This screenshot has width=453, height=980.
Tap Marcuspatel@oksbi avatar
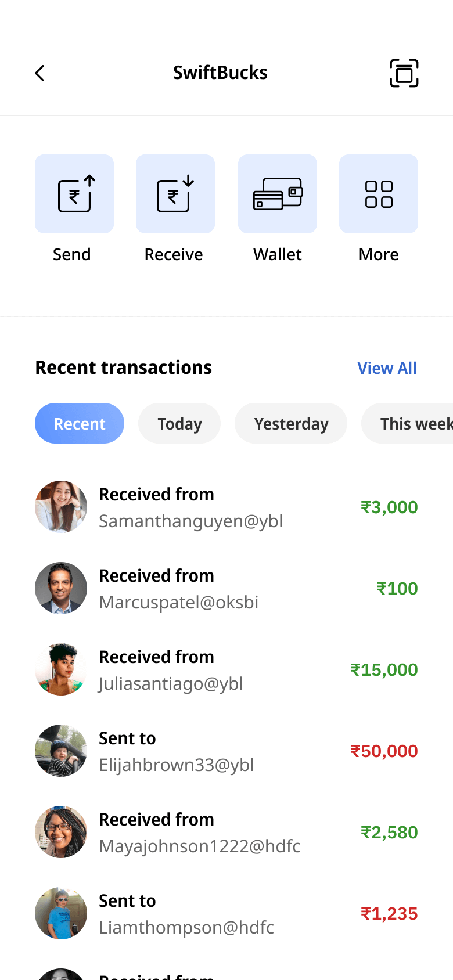pyautogui.click(x=61, y=588)
